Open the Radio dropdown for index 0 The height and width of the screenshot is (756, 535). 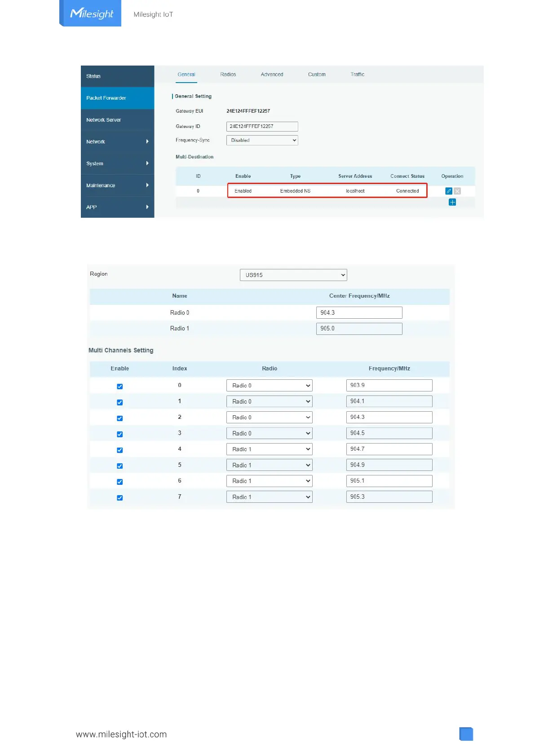pos(269,386)
